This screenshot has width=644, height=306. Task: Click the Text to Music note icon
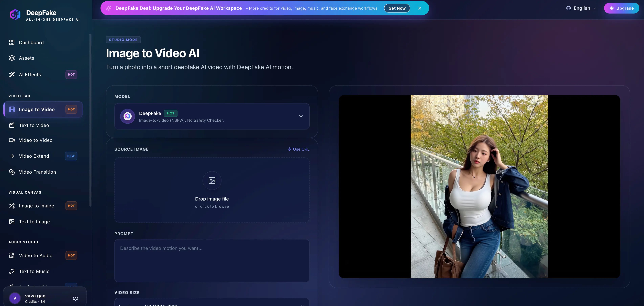click(x=12, y=271)
